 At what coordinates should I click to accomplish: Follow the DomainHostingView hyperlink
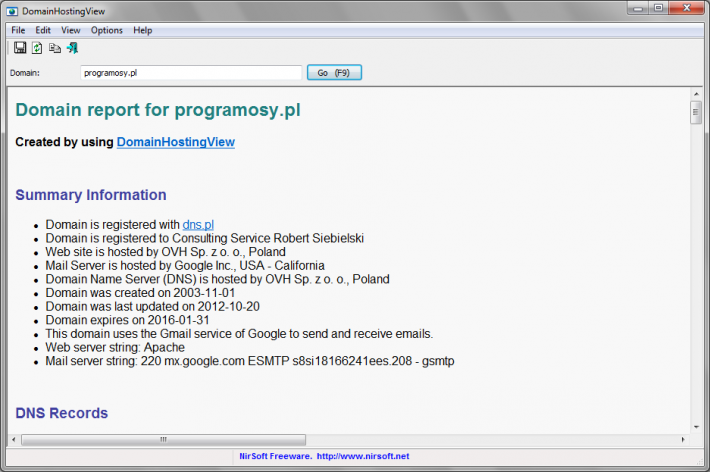tap(176, 142)
